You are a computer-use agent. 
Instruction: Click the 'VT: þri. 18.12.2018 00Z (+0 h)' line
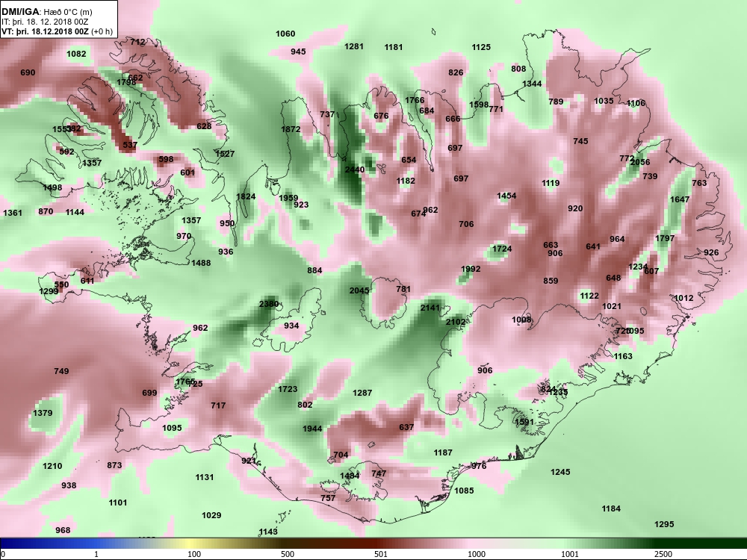[58, 31]
